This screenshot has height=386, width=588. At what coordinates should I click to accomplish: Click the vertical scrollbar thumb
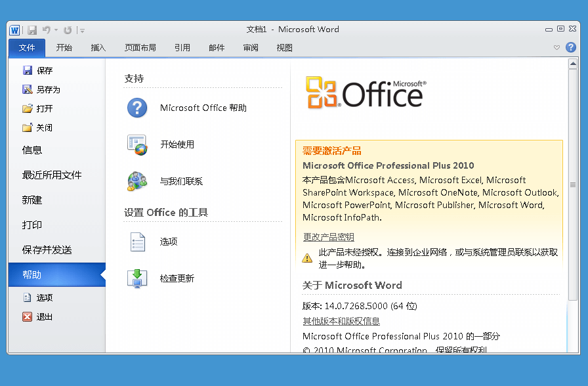573,184
